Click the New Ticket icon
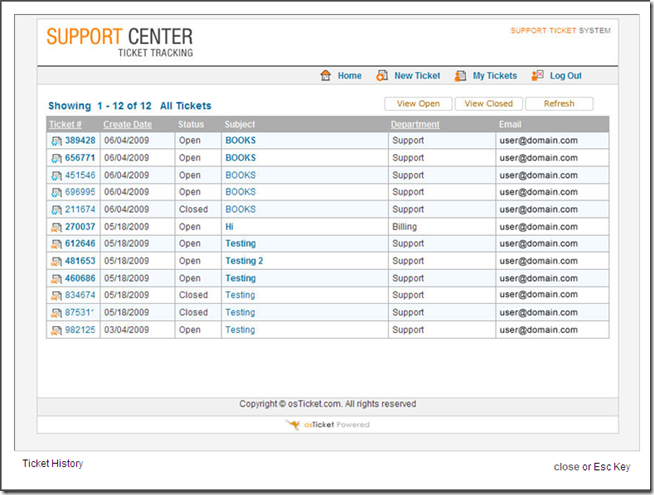The width and height of the screenshot is (654, 495). (382, 76)
